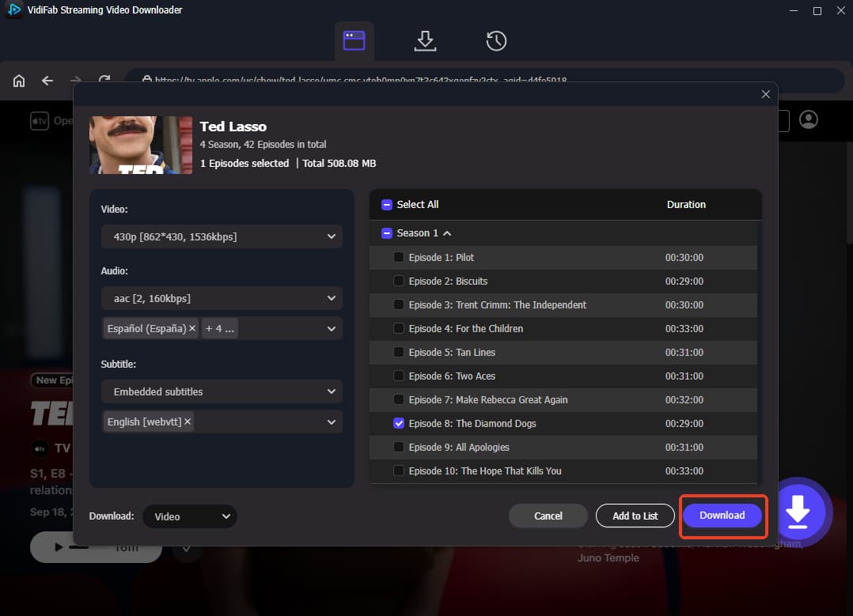853x616 pixels.
Task: Remove English [webvtt] subtitle tag
Action: coord(188,421)
